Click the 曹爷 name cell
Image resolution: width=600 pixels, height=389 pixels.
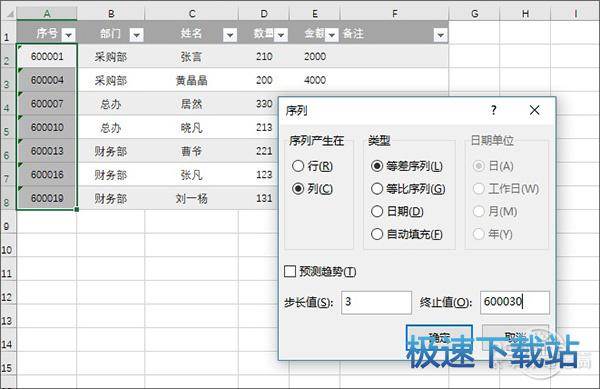pos(192,151)
